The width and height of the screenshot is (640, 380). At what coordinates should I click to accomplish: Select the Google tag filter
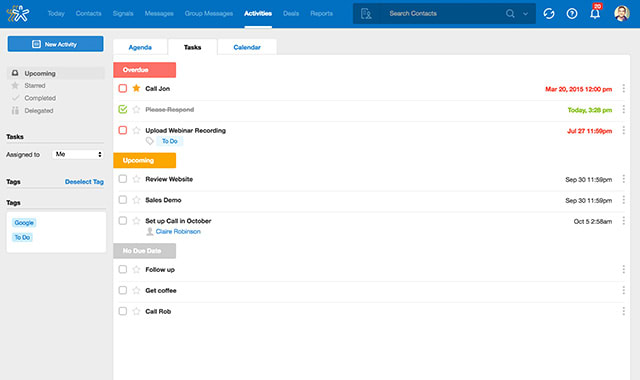pyautogui.click(x=24, y=223)
